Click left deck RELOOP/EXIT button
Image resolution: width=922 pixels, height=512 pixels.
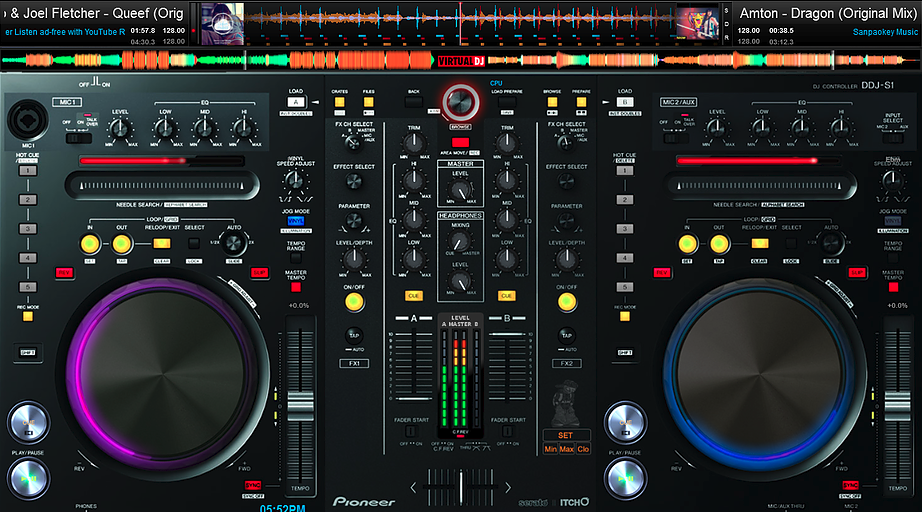pyautogui.click(x=162, y=243)
